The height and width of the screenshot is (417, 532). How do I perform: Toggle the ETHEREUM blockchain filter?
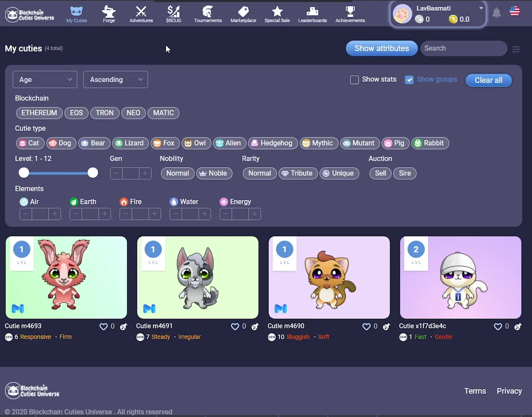(x=39, y=113)
